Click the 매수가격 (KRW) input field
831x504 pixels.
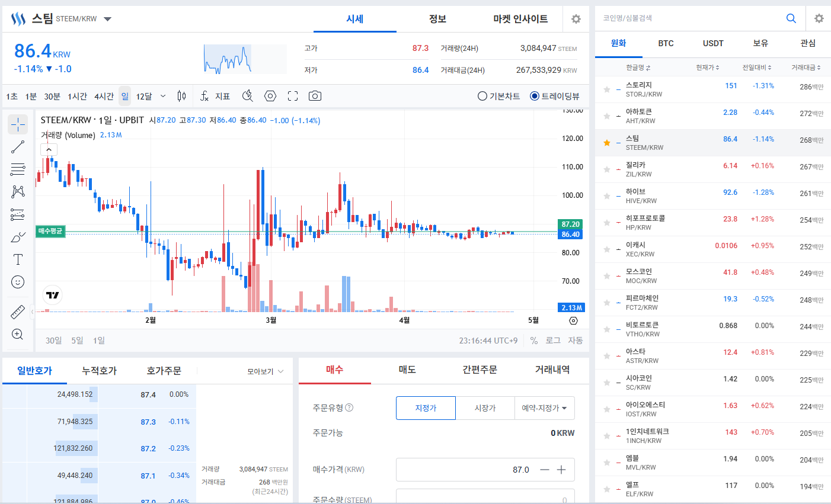[x=485, y=470]
